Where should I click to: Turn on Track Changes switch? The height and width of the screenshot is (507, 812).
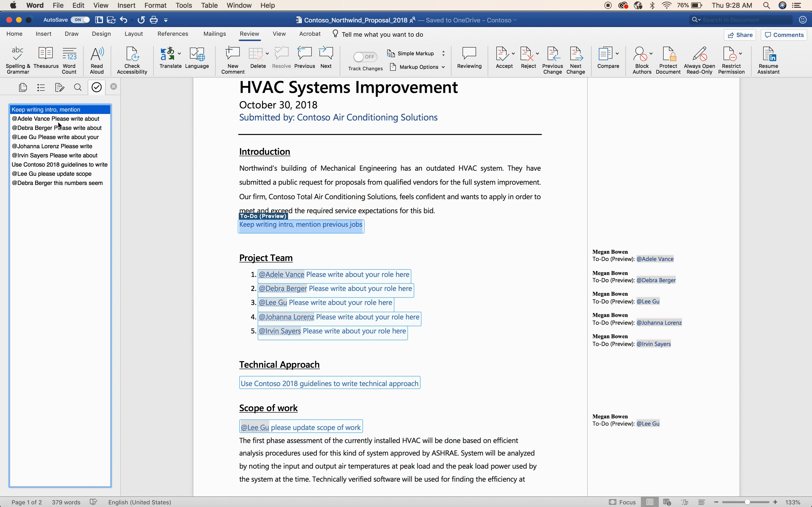click(365, 57)
